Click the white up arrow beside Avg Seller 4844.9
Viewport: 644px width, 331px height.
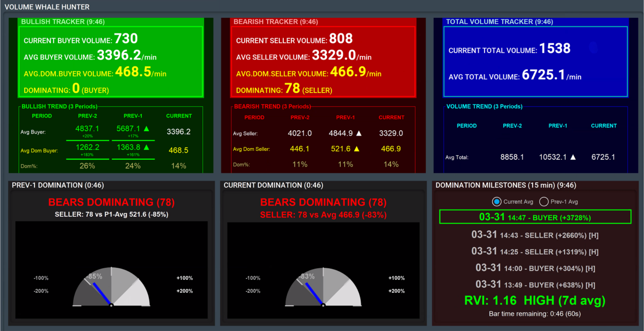click(x=359, y=133)
